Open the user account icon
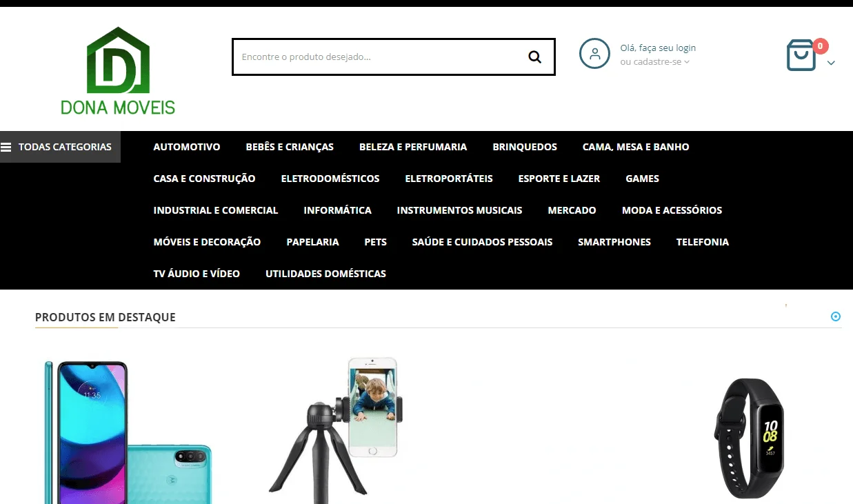Viewport: 853px width, 504px height. [594, 54]
